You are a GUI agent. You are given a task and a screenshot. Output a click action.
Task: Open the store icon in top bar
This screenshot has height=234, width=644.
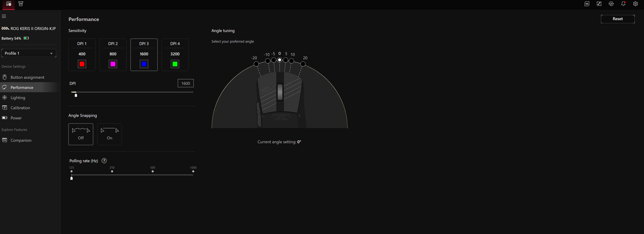coord(21,4)
